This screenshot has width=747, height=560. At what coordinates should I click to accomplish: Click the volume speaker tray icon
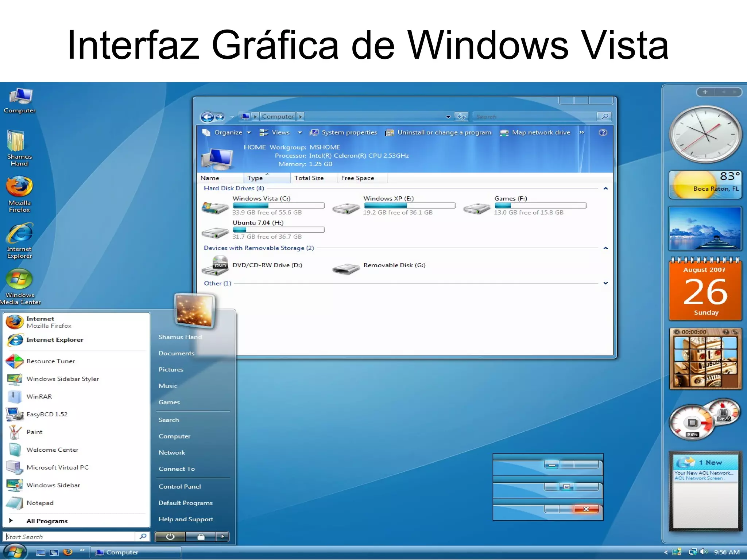tap(704, 552)
